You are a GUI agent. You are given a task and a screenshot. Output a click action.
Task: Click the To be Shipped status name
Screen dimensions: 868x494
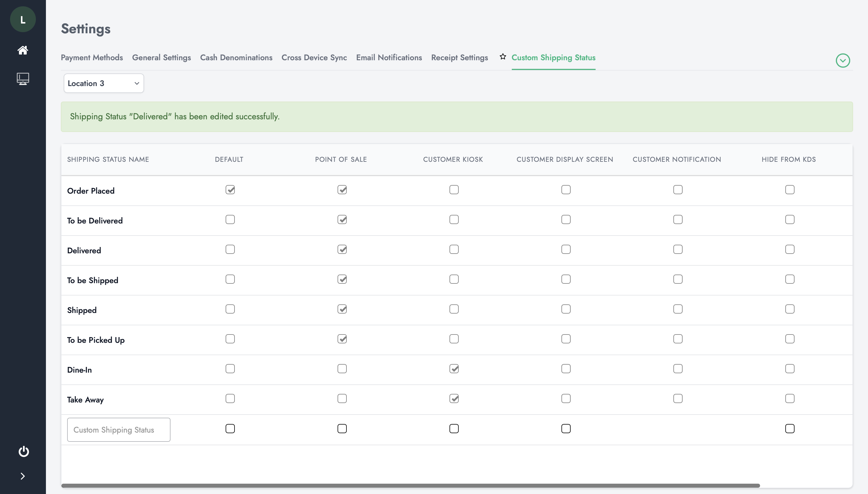pos(93,280)
